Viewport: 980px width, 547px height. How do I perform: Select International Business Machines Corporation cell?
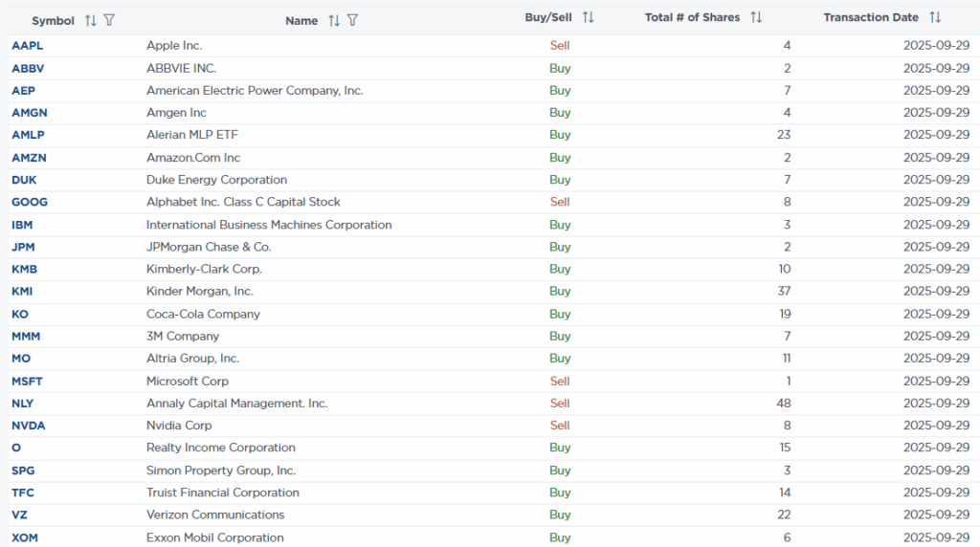pos(269,225)
